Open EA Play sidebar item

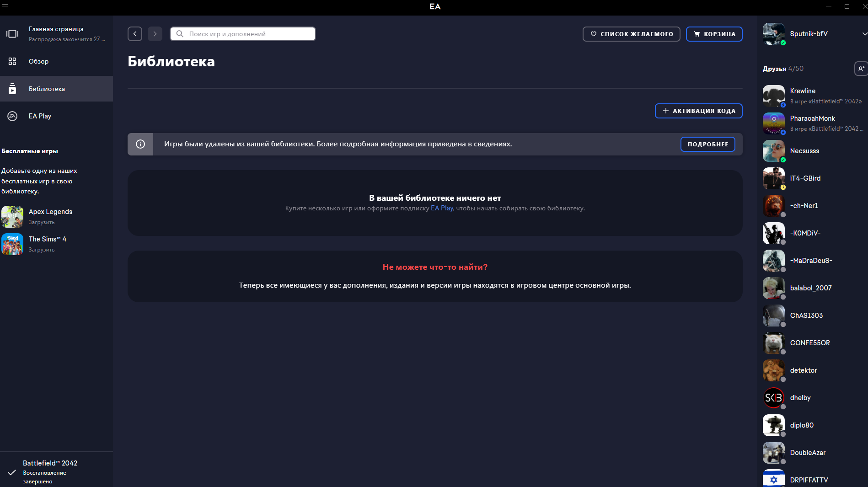[56, 116]
